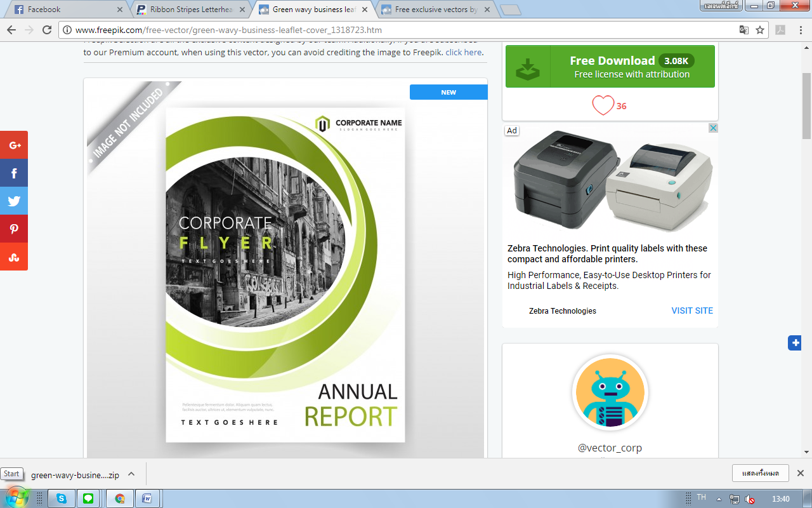This screenshot has width=812, height=508.
Task: Click the heart icon to like the vector
Action: (603, 105)
